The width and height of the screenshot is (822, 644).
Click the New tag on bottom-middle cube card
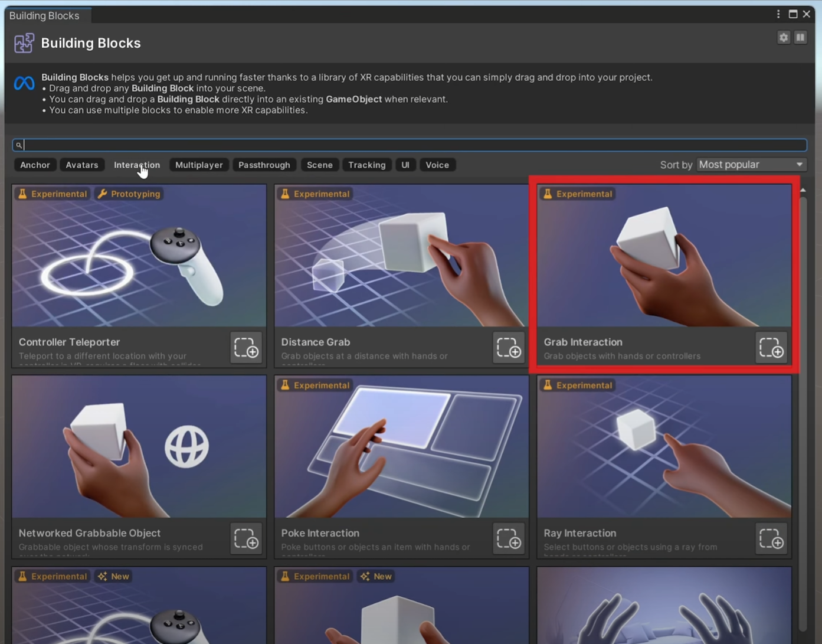(376, 576)
